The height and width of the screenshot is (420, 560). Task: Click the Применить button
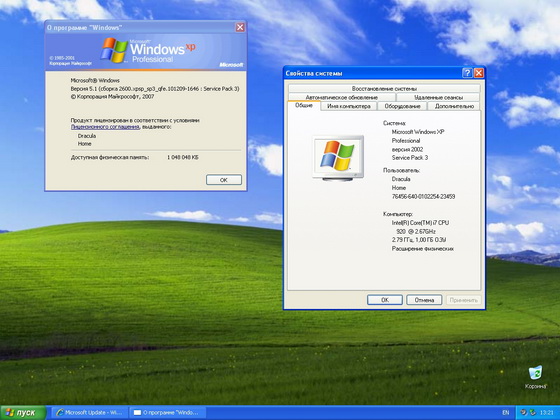[463, 300]
